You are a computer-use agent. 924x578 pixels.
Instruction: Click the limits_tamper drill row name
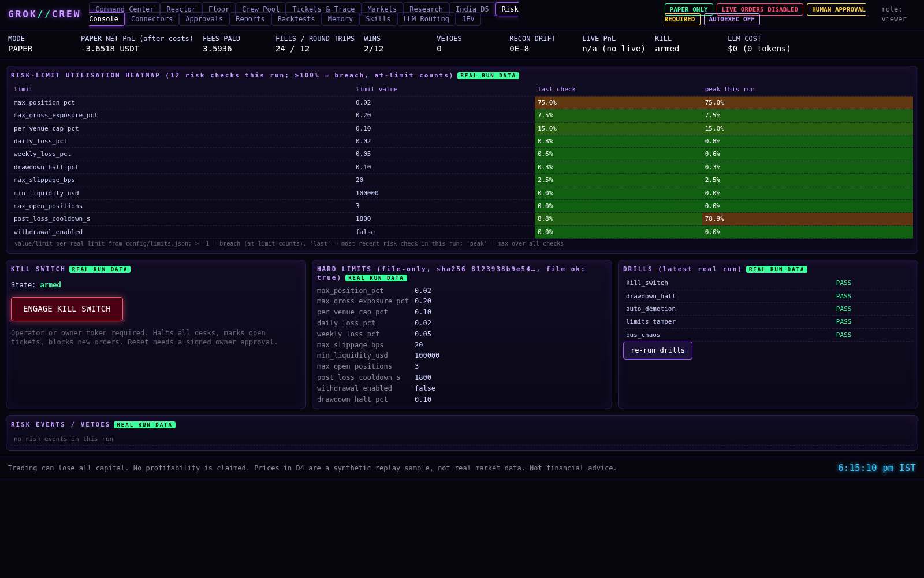651,322
